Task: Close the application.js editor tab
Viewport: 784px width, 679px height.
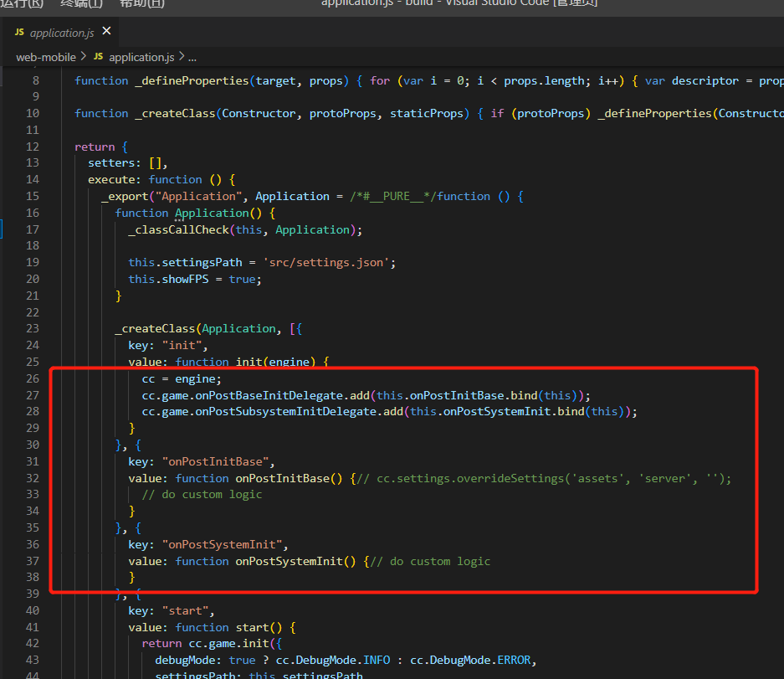Action: pyautogui.click(x=106, y=31)
